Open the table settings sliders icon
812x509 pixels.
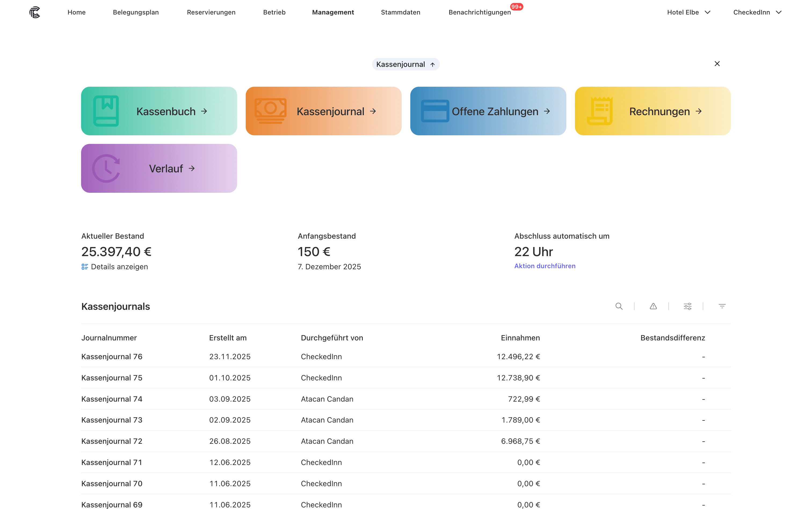pyautogui.click(x=687, y=306)
